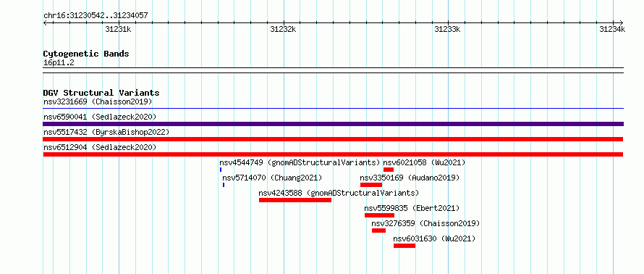Click the red nsv6512904 variant bar

[x=333, y=154]
